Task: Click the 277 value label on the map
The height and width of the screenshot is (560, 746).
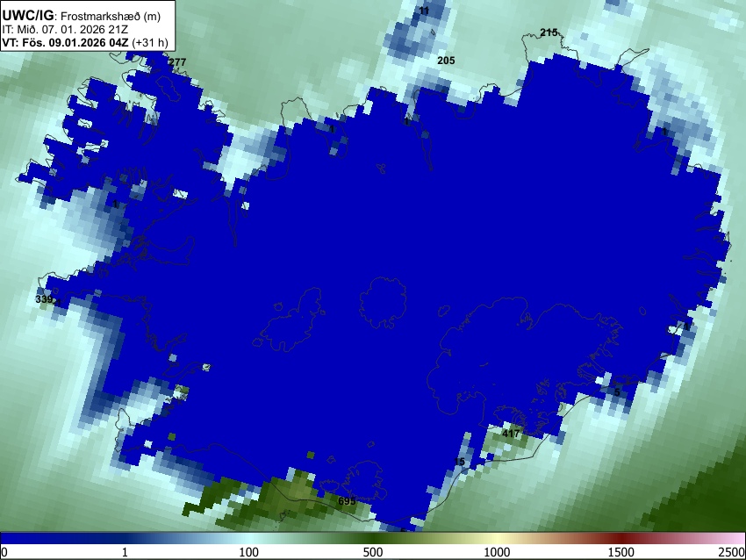Action: click(x=177, y=61)
